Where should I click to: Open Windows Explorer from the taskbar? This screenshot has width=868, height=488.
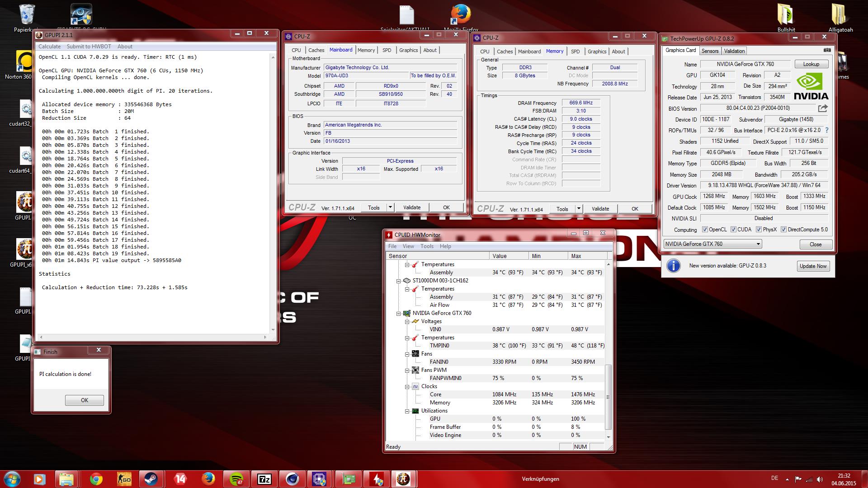coord(66,479)
